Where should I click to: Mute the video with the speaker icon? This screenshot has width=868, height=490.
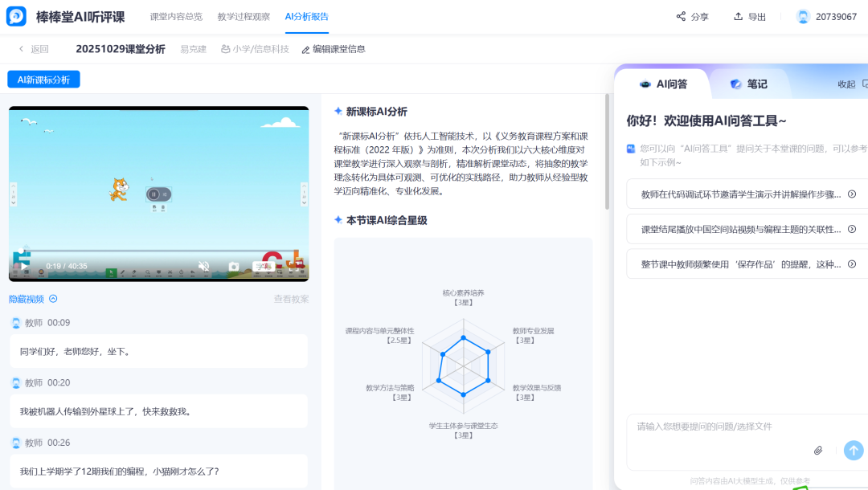pyautogui.click(x=204, y=265)
